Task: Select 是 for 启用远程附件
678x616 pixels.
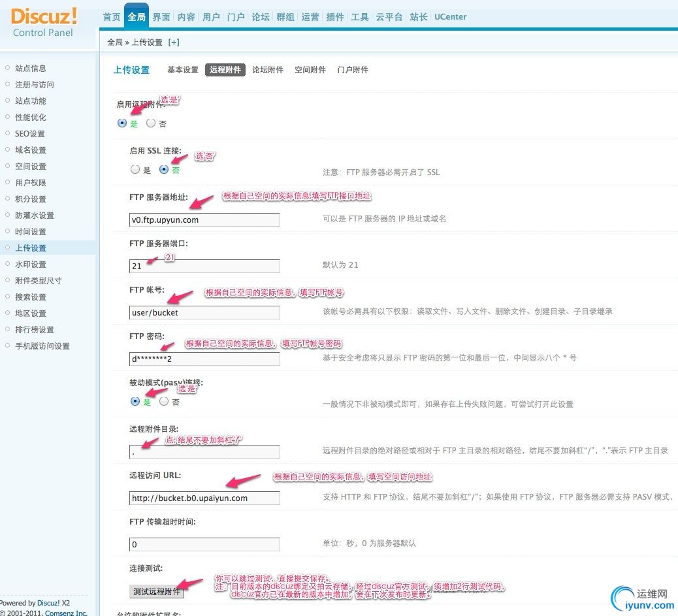Action: (x=122, y=123)
